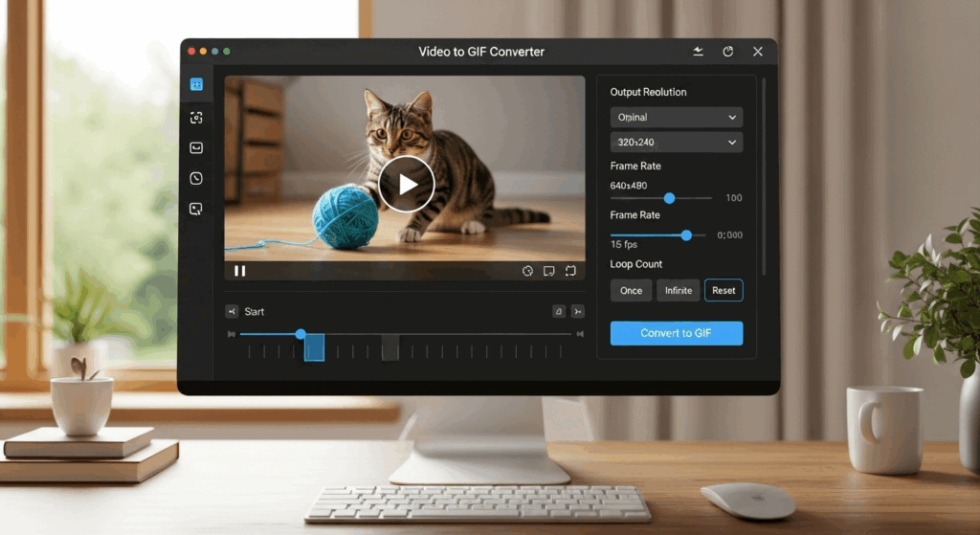980x535 pixels.
Task: Open the clock icon in the left sidebar
Action: [196, 178]
